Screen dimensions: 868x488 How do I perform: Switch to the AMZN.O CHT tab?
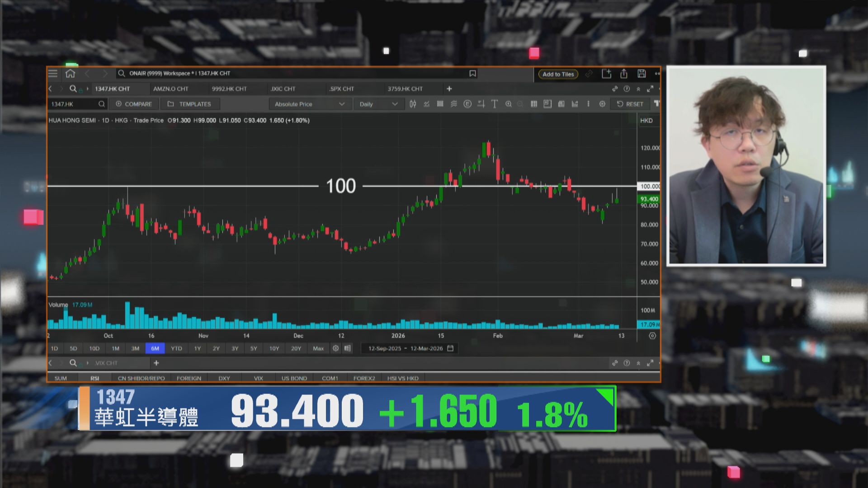pyautogui.click(x=170, y=89)
